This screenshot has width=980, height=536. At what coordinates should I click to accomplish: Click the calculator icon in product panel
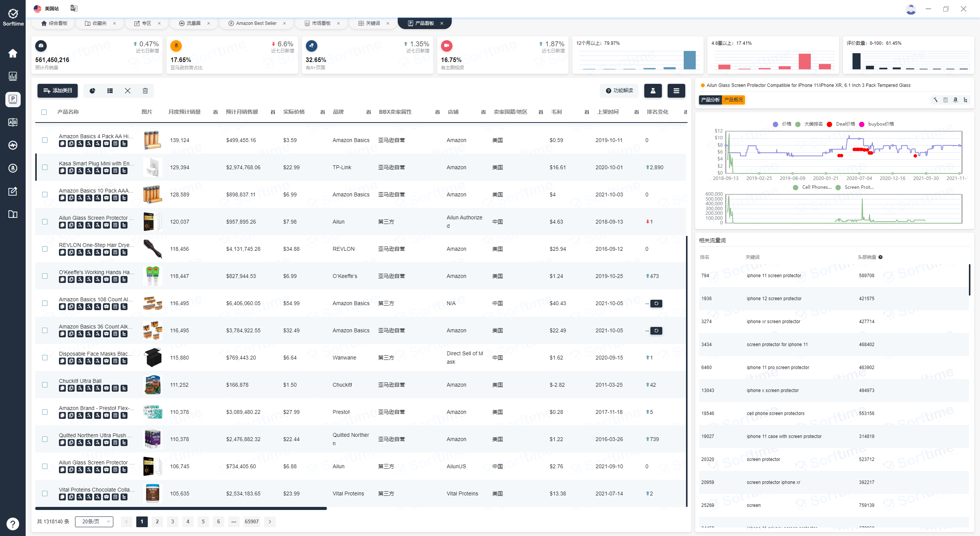tap(946, 100)
